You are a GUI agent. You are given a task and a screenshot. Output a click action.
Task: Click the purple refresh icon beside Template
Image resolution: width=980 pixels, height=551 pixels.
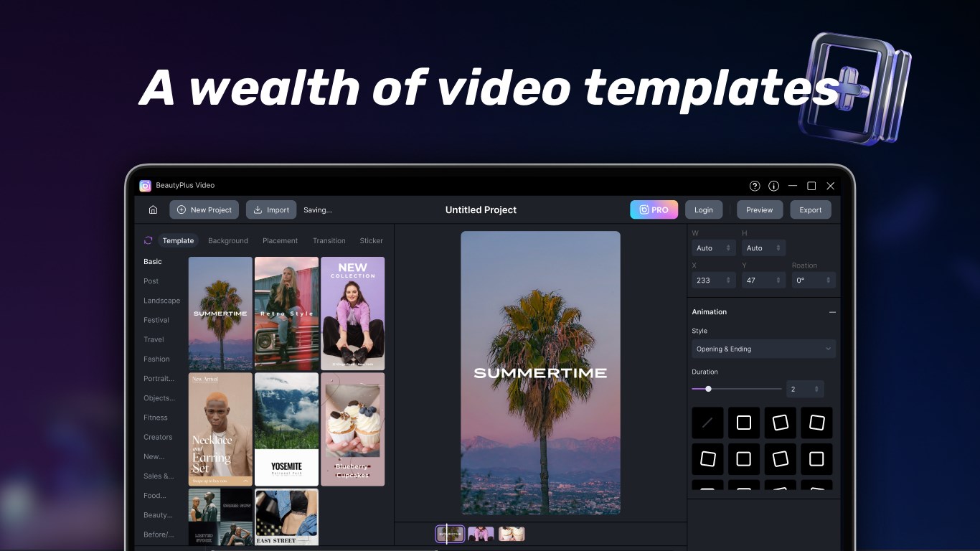tap(149, 240)
